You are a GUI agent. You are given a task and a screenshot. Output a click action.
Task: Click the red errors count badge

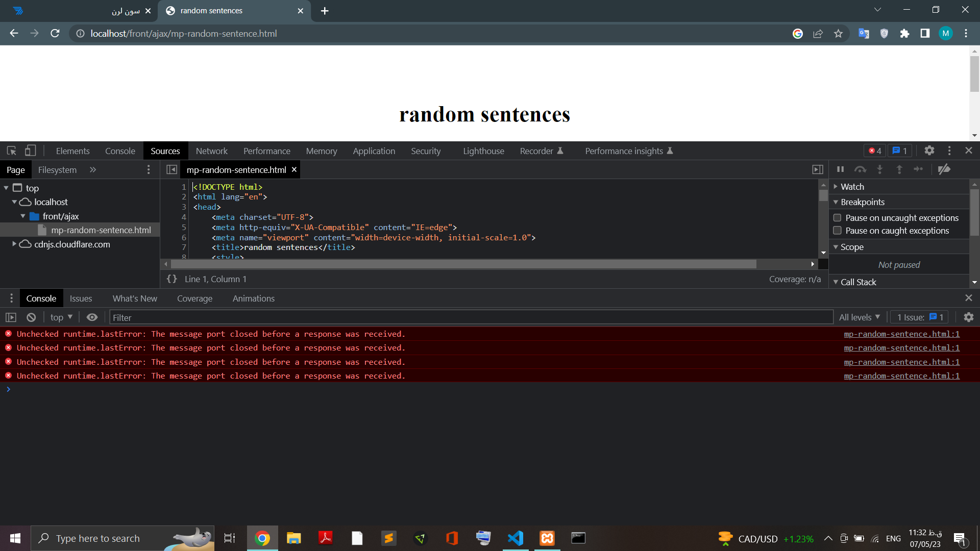[x=875, y=151]
